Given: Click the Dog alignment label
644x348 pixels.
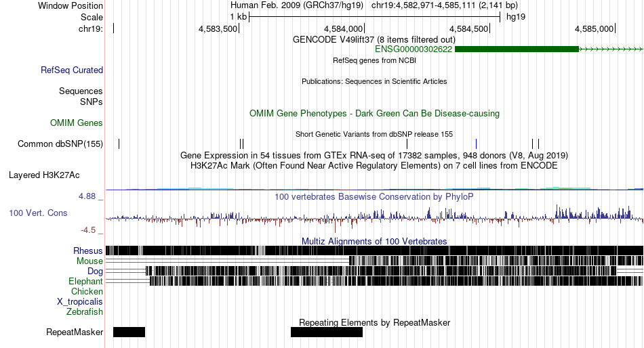Looking at the screenshot, I should point(95,271).
